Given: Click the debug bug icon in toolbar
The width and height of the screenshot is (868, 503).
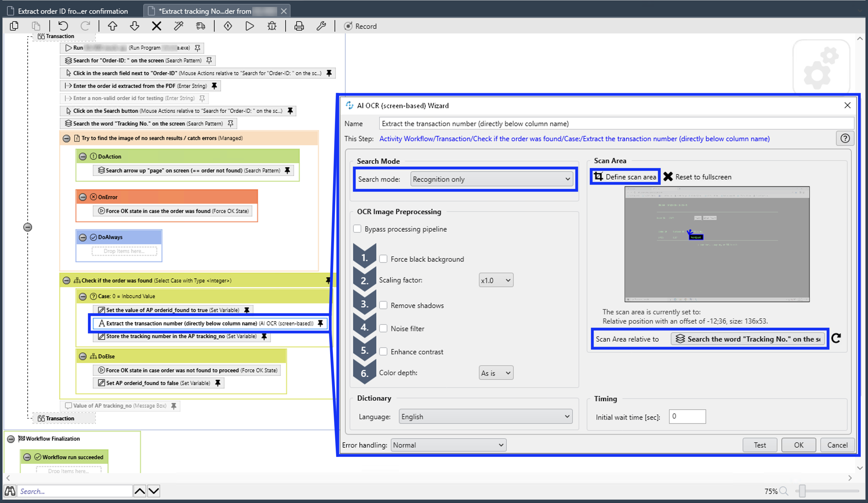Looking at the screenshot, I should (272, 26).
